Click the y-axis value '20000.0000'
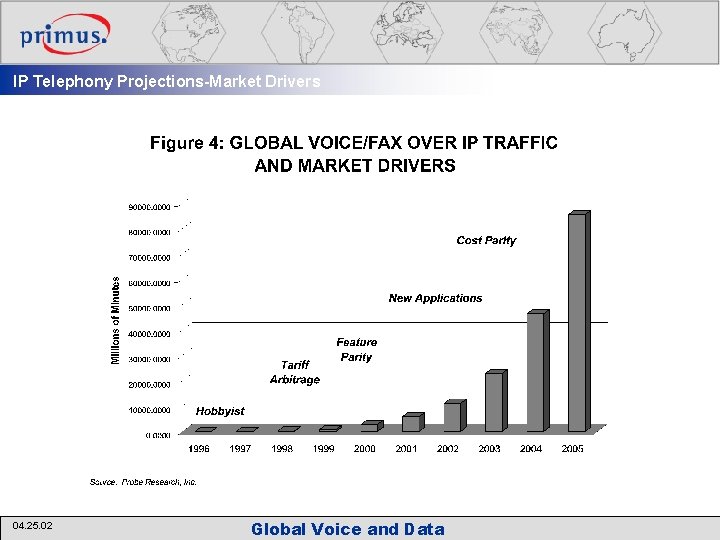 click(x=149, y=385)
